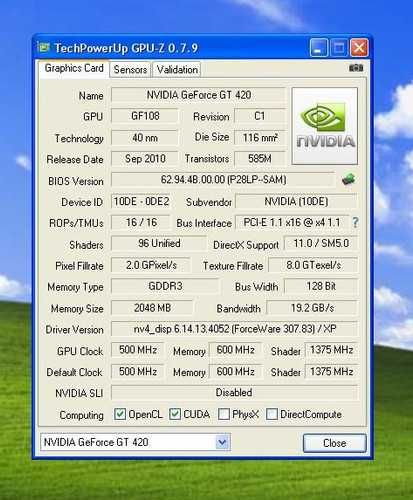Click the TechPowerUp GPU-Z 0.7.9 title text

126,48
